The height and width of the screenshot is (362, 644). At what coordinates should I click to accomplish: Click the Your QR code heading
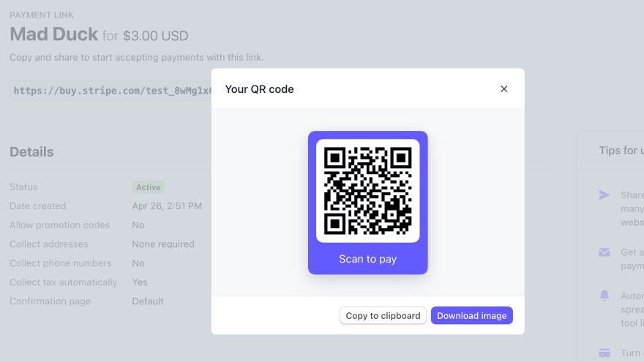click(259, 89)
